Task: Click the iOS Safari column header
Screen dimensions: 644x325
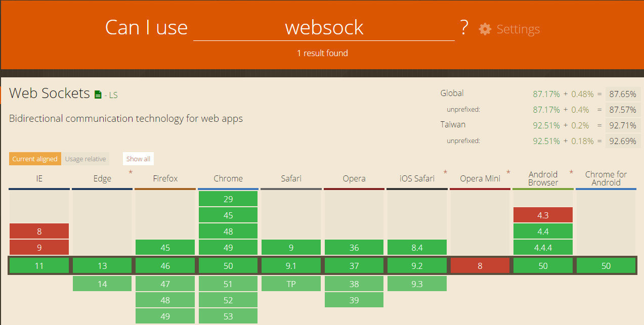Action: [x=417, y=178]
